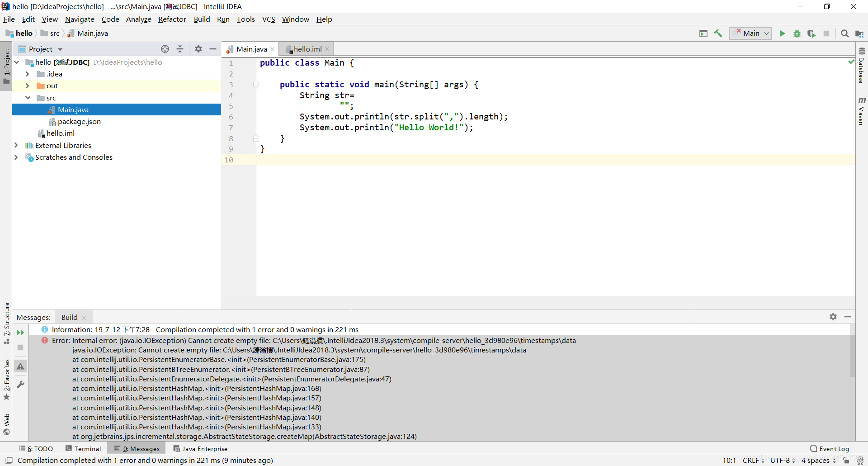Toggle tool window quick-access button in status bar
Screen dimensions: 868x466
(9, 460)
